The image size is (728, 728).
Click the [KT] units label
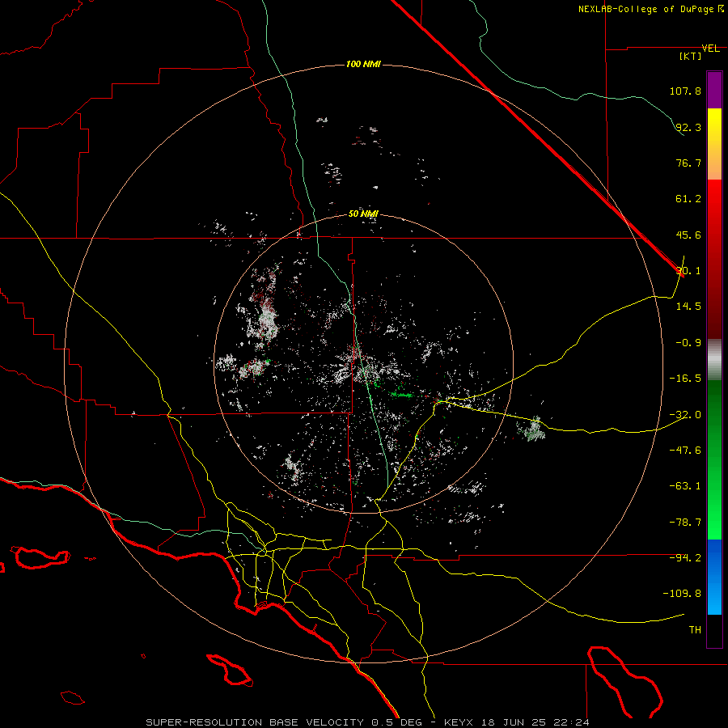point(691,57)
